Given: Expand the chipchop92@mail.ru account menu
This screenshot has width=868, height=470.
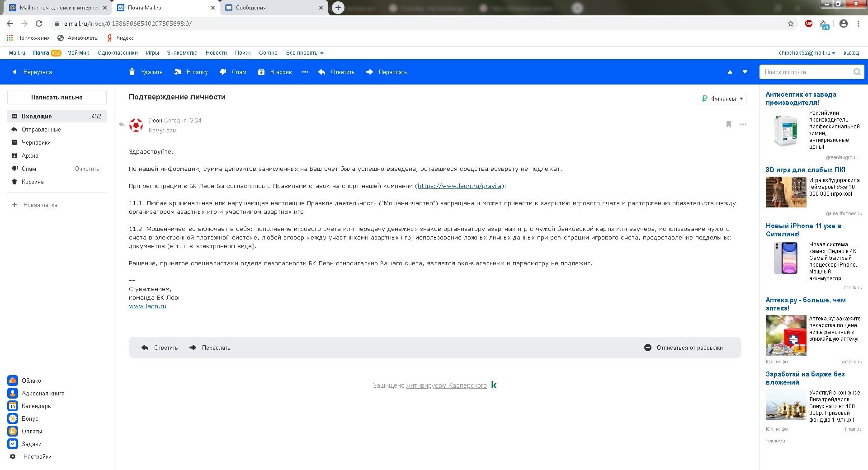Looking at the screenshot, I should [x=807, y=53].
